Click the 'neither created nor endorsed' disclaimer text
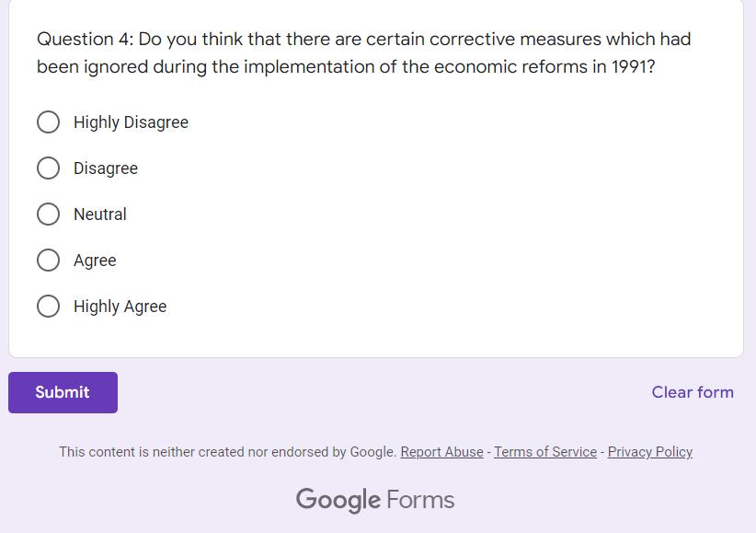 [x=228, y=452]
